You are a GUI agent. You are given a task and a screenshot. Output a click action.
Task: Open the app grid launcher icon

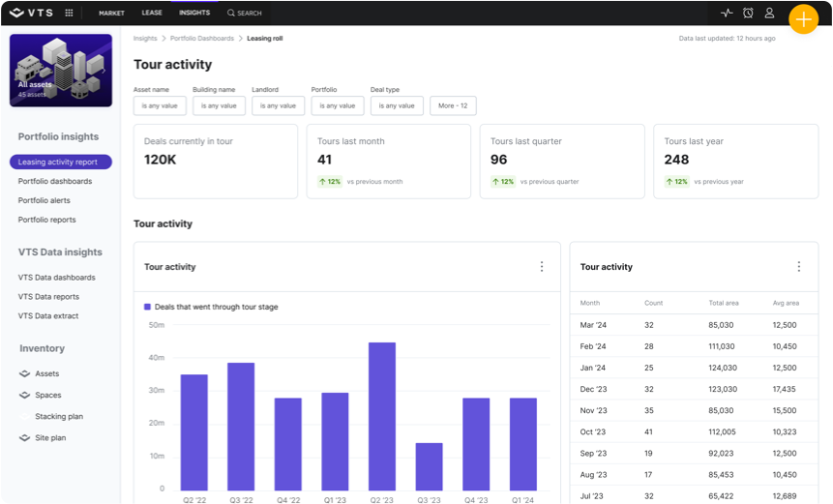(x=69, y=13)
